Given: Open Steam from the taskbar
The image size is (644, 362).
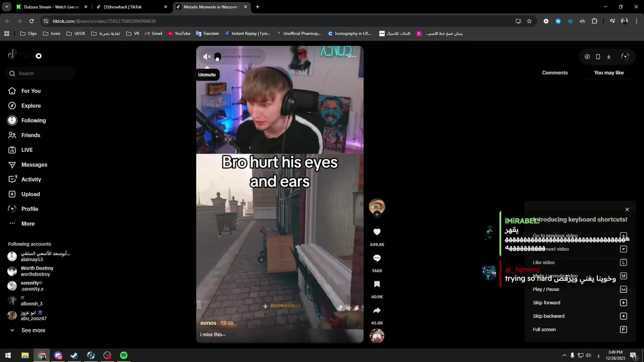Looking at the screenshot, I should [74, 355].
